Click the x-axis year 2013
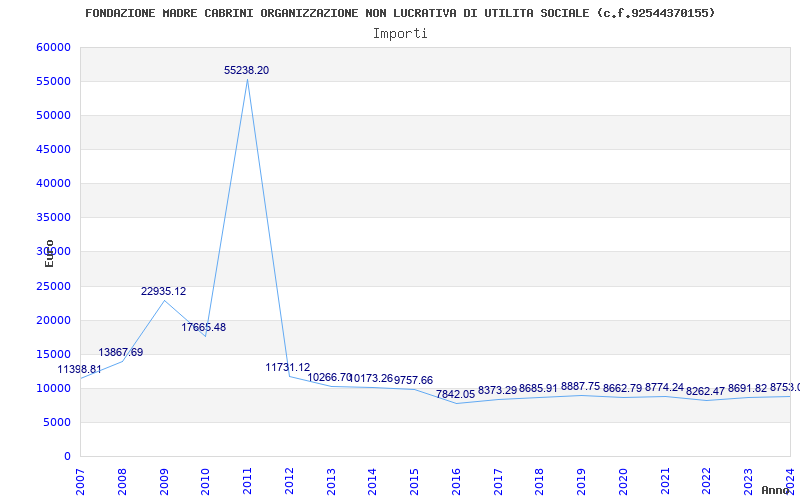The image size is (800, 500). coord(331,482)
